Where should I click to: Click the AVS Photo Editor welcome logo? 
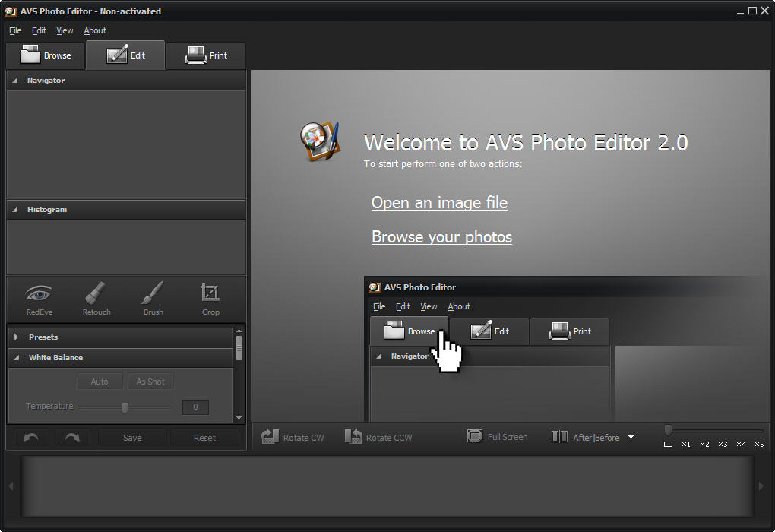coord(321,141)
